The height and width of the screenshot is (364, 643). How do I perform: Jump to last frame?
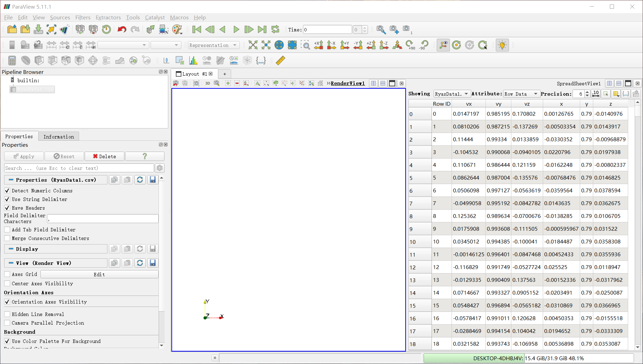click(x=262, y=29)
